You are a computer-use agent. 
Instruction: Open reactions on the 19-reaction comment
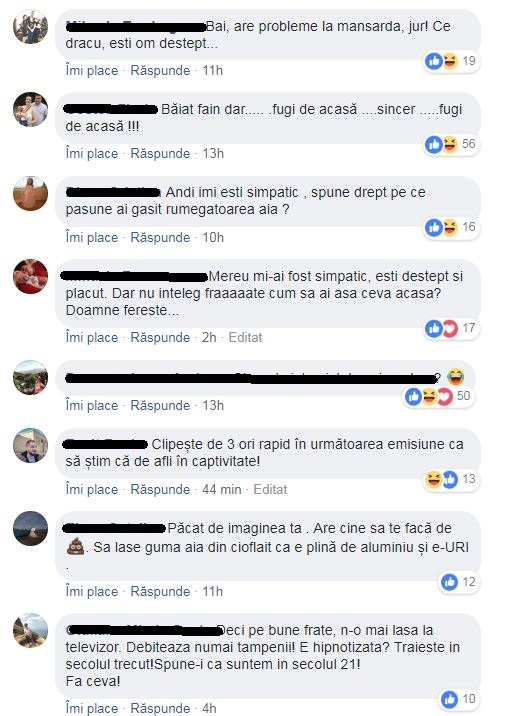[451, 61]
